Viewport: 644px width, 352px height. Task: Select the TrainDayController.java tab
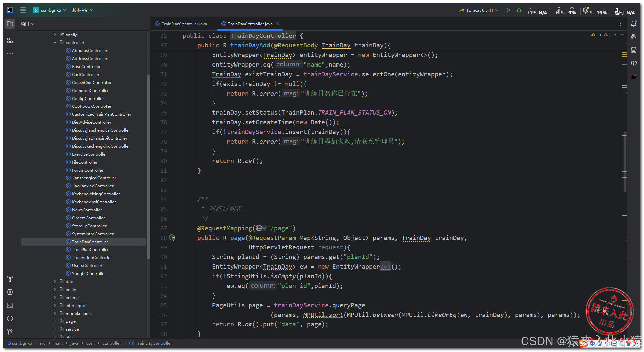250,24
